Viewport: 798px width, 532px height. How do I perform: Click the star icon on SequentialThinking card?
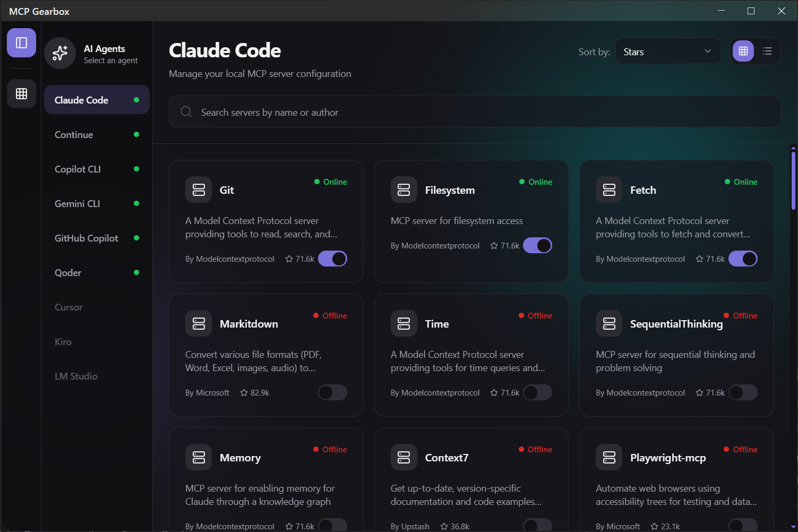(x=700, y=393)
